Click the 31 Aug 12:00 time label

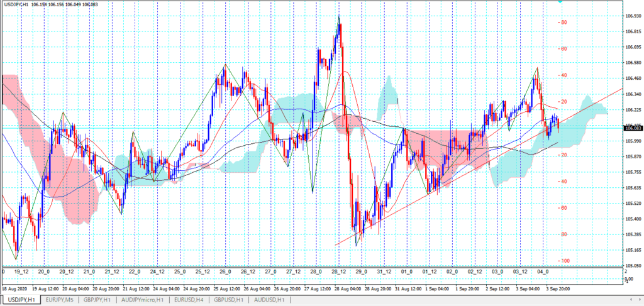pyautogui.click(x=408, y=289)
